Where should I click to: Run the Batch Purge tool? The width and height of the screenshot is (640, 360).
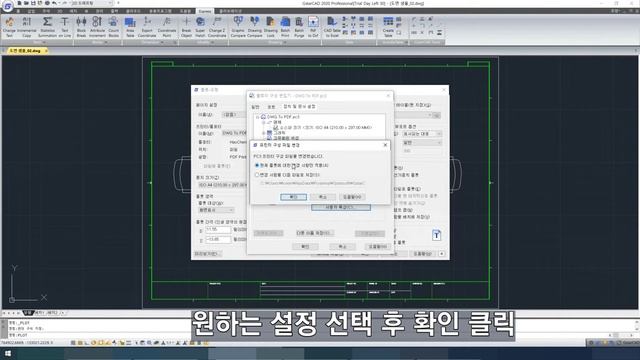pos(299,27)
